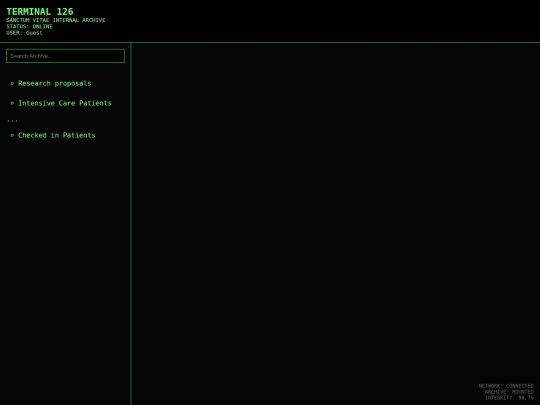The height and width of the screenshot is (405, 540).
Task: Open the Research proposals folder
Action: tap(51, 83)
